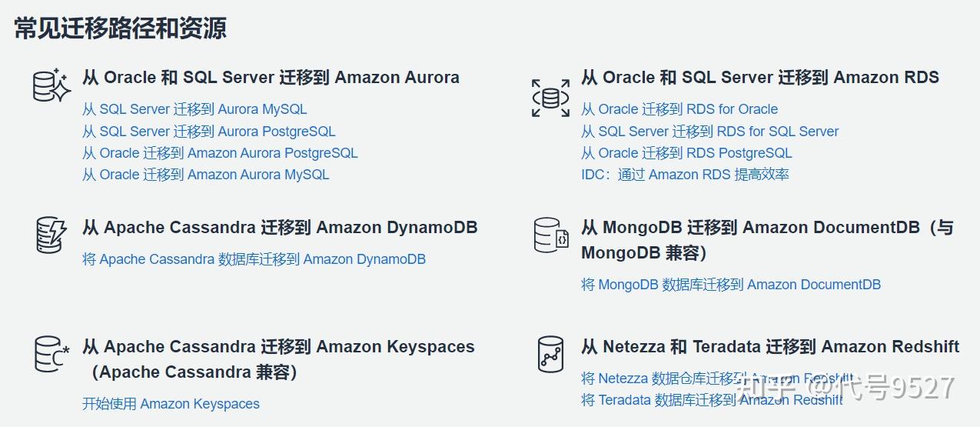The height and width of the screenshot is (427, 980).
Task: Open 将 MongoDB 数据库迁移到 Amazon DocumentDB link
Action: coord(731,285)
